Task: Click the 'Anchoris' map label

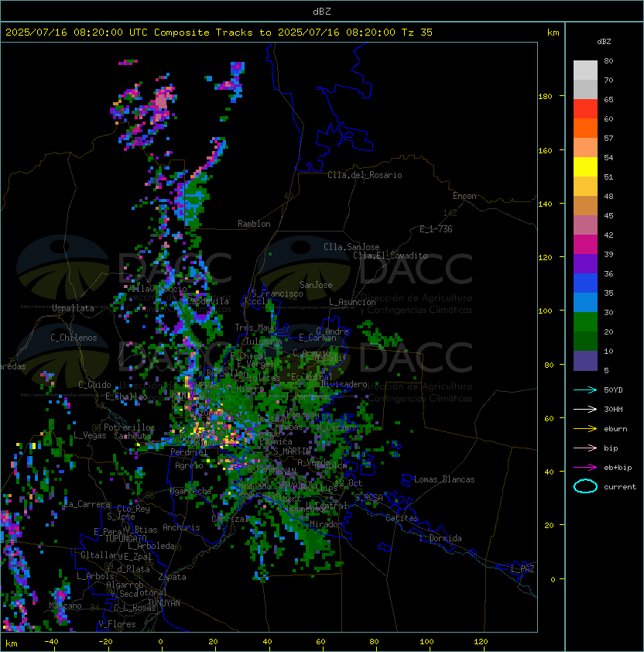Action: pyautogui.click(x=181, y=527)
